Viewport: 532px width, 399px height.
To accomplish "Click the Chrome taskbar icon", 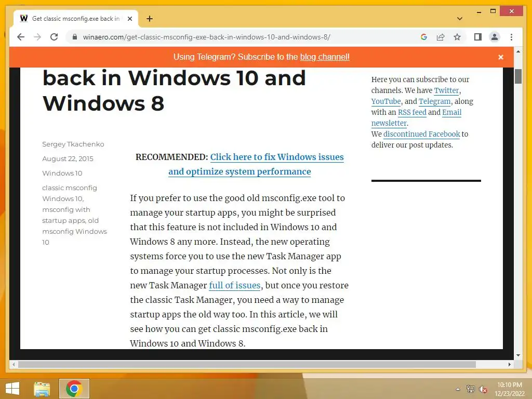I will (74, 389).
